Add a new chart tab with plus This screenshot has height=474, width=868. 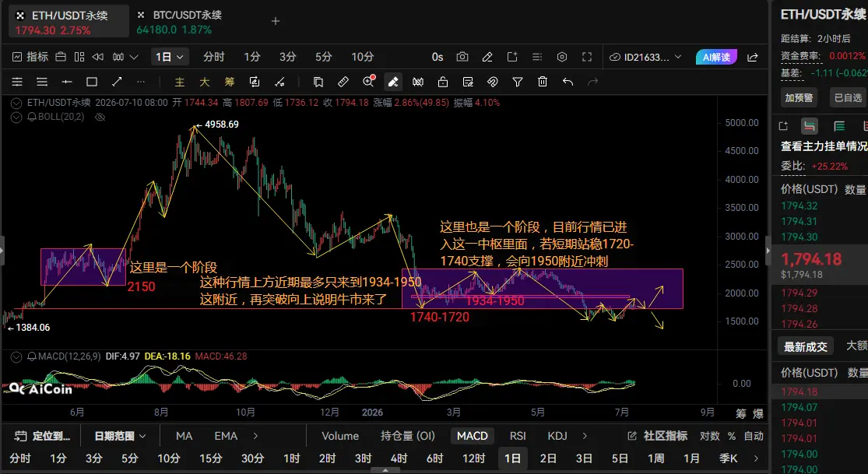coord(276,21)
